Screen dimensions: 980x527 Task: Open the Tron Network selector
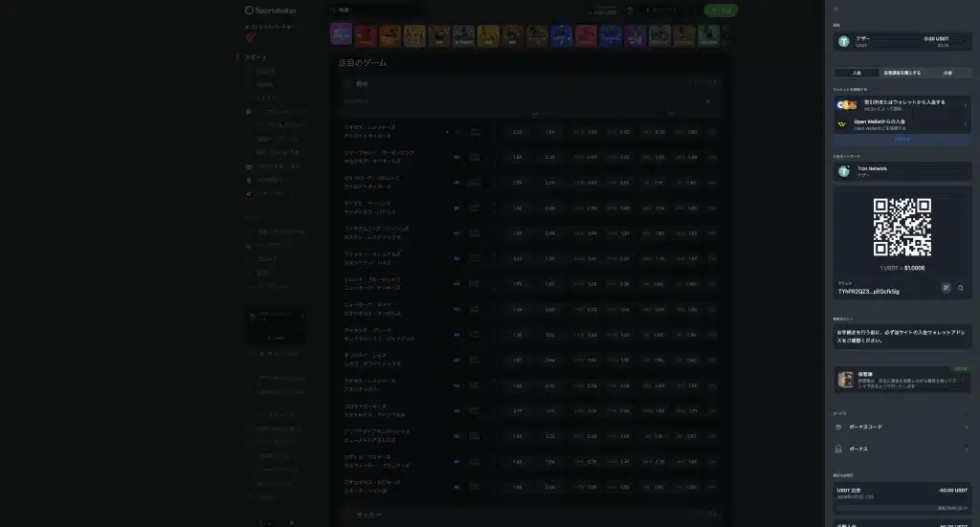902,171
